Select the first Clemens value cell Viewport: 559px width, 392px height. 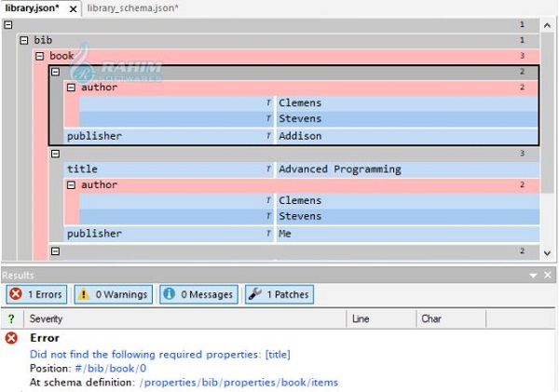pyautogui.click(x=407, y=103)
